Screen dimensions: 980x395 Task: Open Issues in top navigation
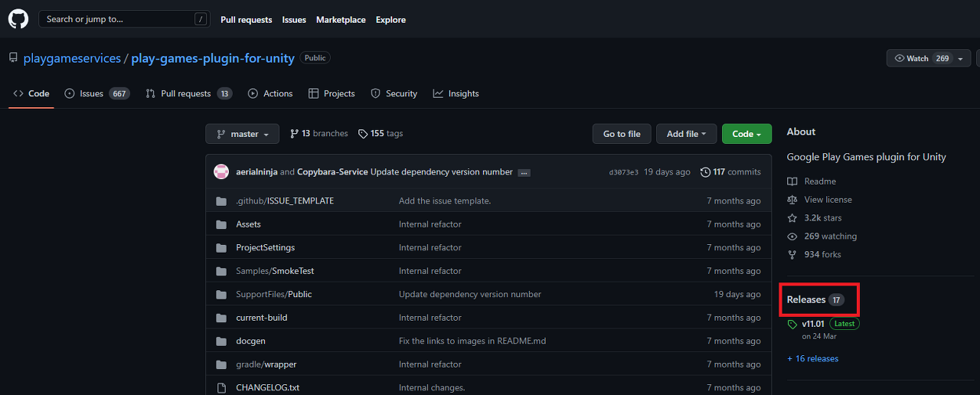[294, 20]
